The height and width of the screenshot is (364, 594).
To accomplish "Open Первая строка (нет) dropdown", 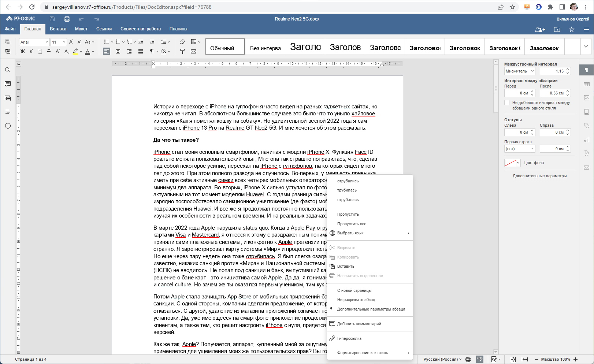I will click(520, 149).
